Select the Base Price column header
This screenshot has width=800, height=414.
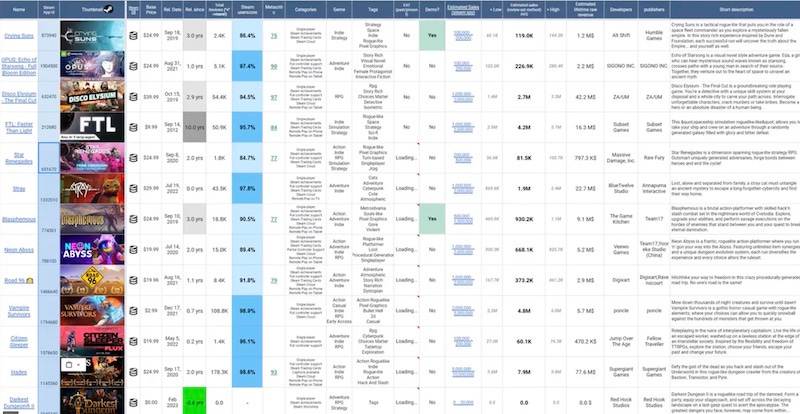(151, 9)
